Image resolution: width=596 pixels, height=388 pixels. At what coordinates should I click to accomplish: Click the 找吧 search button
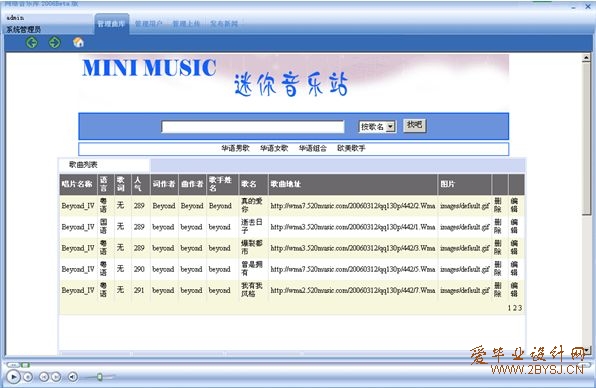(415, 125)
